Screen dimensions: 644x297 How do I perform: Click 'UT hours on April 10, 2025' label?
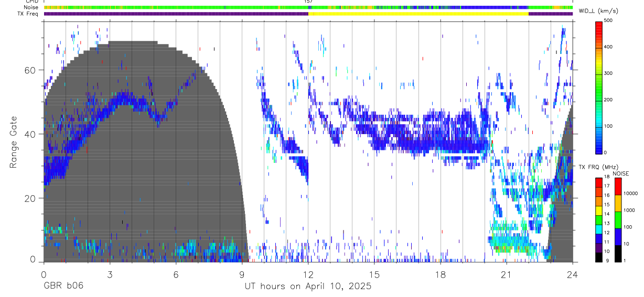[308, 287]
